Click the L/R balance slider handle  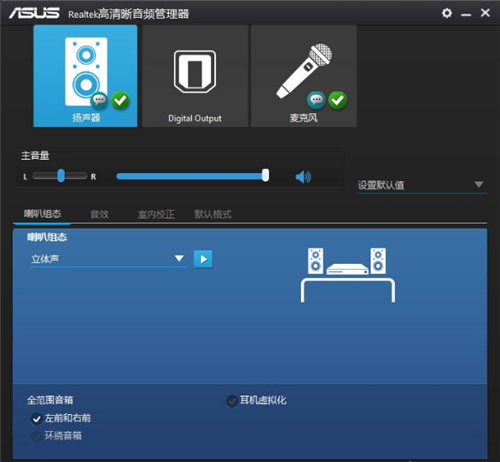click(x=61, y=176)
